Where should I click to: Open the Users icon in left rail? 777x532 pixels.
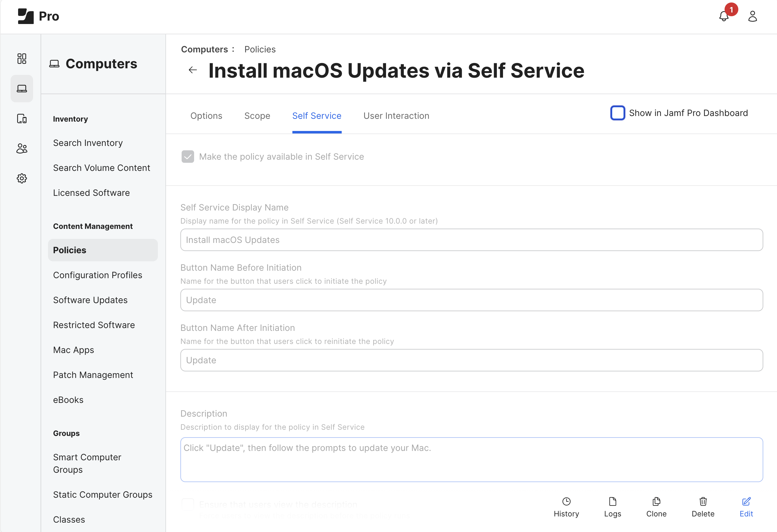click(x=22, y=148)
